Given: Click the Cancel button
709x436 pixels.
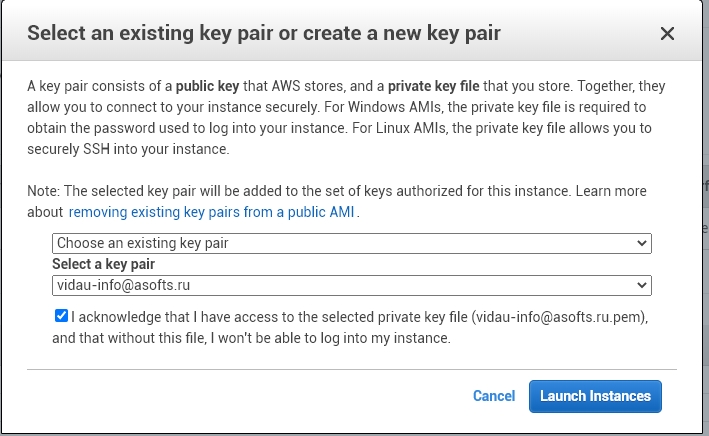Looking at the screenshot, I should point(494,396).
